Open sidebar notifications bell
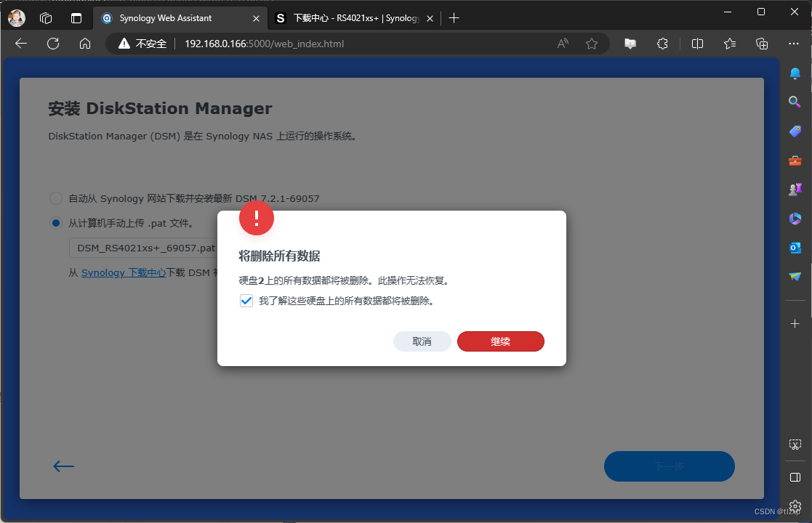Viewport: 812px width, 523px height. (x=795, y=73)
